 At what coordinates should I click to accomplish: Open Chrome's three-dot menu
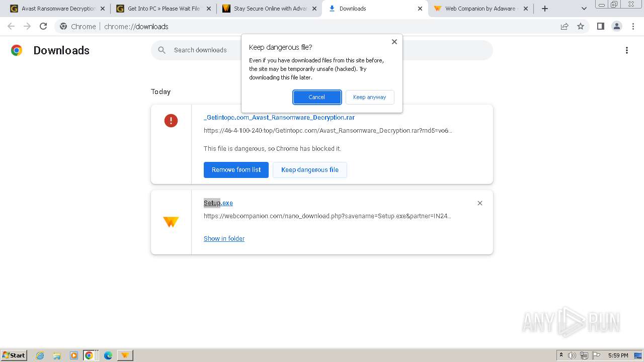pyautogui.click(x=633, y=26)
